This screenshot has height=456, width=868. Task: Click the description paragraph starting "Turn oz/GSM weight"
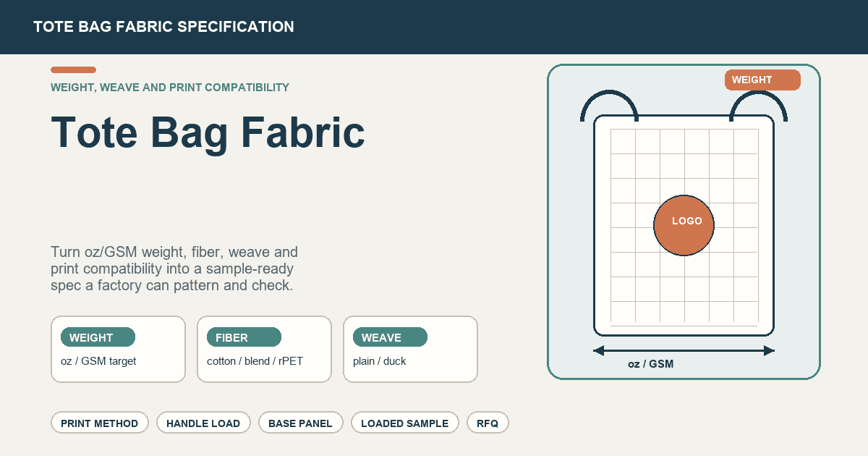point(174,269)
